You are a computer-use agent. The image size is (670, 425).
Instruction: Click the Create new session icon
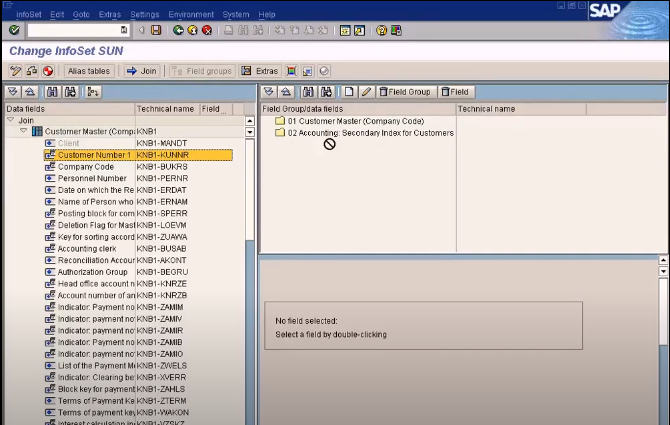345,30
